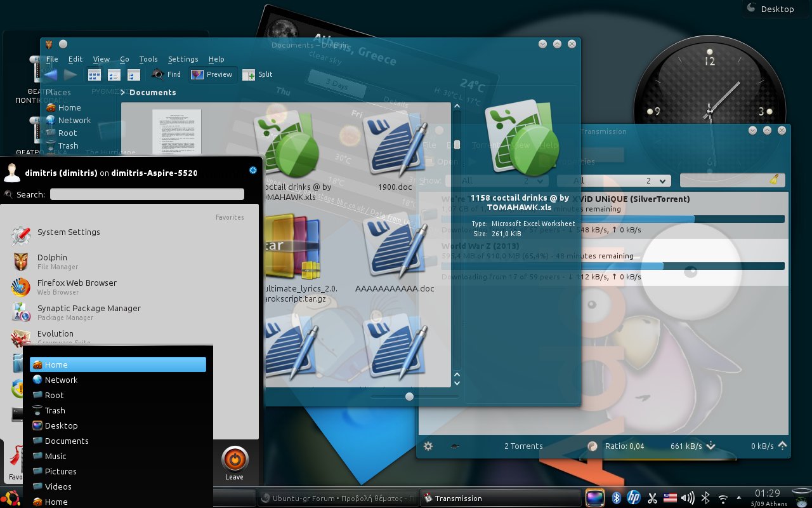Switch Dolphin to icons view mode
This screenshot has width=812, height=508.
pyautogui.click(x=95, y=75)
